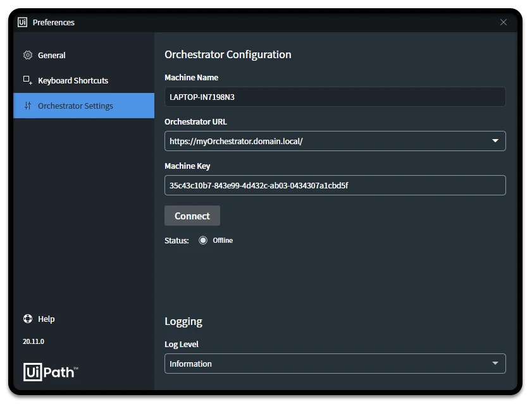Click the Offline status indicator
The height and width of the screenshot is (404, 532).
tap(203, 240)
